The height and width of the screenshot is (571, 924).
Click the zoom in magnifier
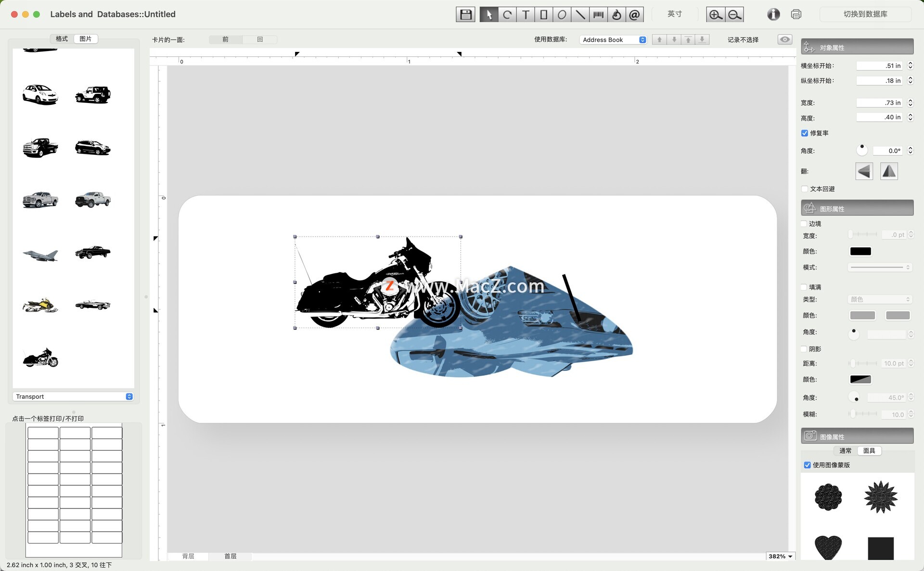pos(716,14)
